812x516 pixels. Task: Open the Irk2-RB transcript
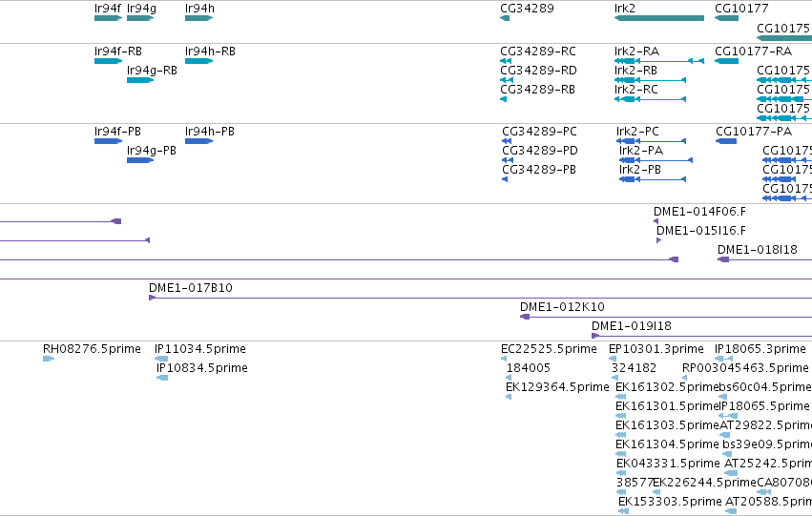(x=651, y=80)
